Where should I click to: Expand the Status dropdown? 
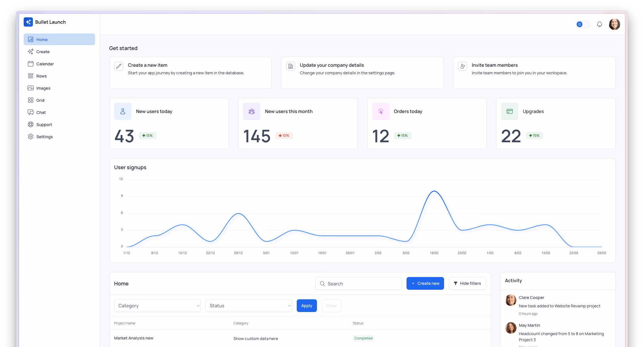[248, 305]
